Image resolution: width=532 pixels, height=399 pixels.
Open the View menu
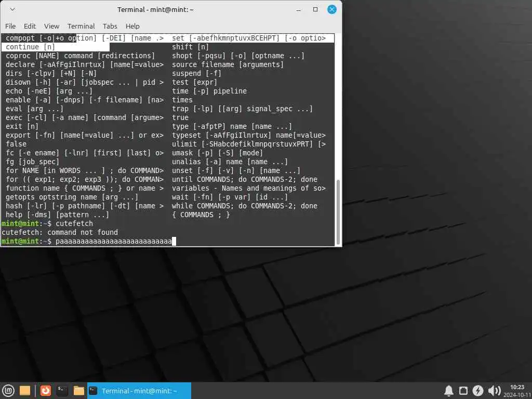pyautogui.click(x=51, y=26)
